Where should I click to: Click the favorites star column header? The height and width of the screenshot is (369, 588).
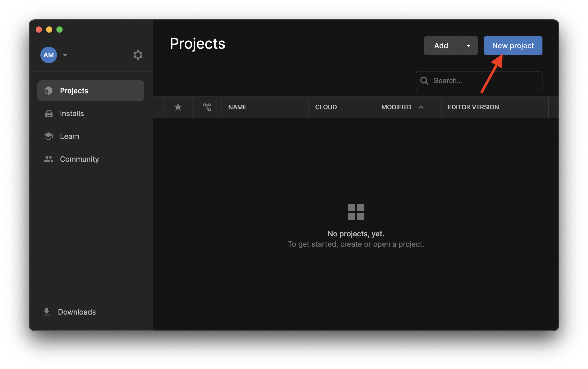(178, 107)
